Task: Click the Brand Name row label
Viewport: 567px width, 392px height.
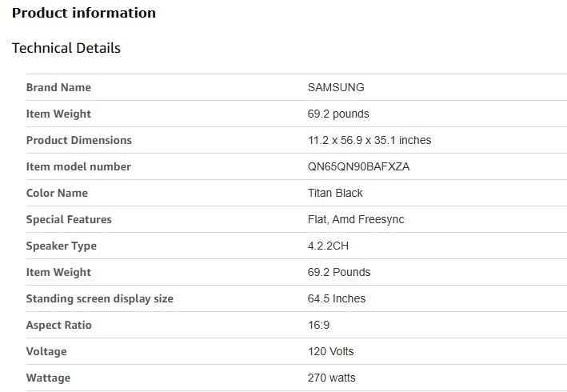Action: point(58,87)
